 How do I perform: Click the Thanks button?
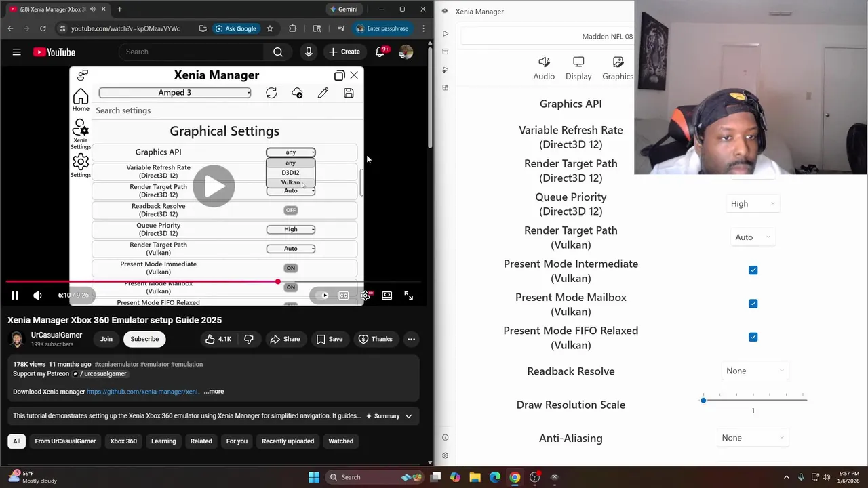point(376,339)
